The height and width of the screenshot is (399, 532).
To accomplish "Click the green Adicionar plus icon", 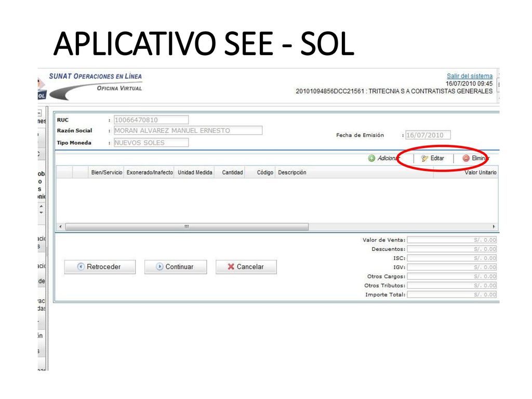I will [x=371, y=158].
